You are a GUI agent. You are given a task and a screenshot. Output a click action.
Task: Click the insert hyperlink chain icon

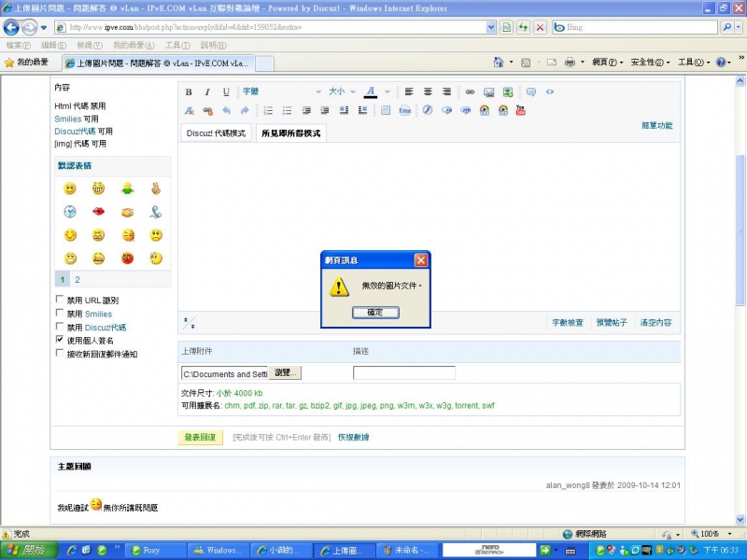(470, 91)
